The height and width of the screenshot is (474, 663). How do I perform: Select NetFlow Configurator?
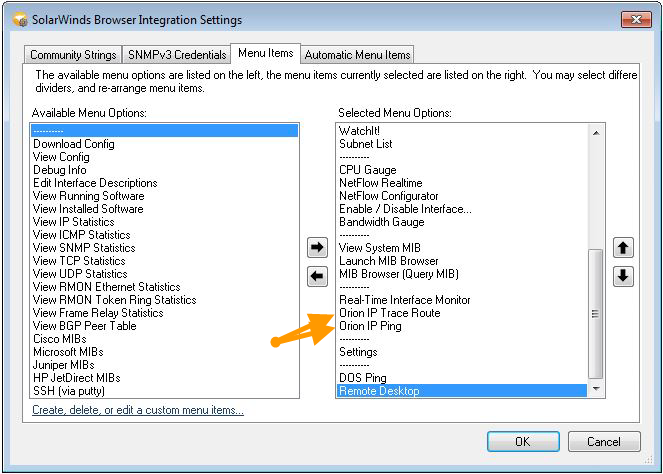462,196
